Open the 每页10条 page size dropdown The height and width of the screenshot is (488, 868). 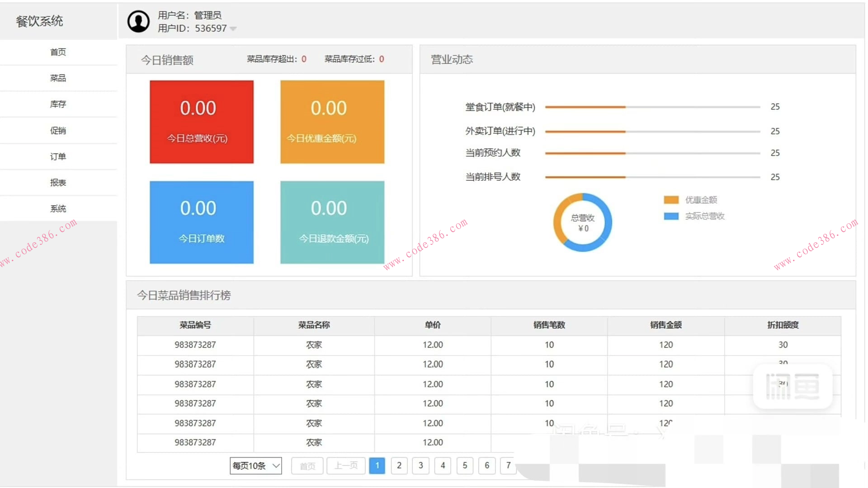[255, 465]
